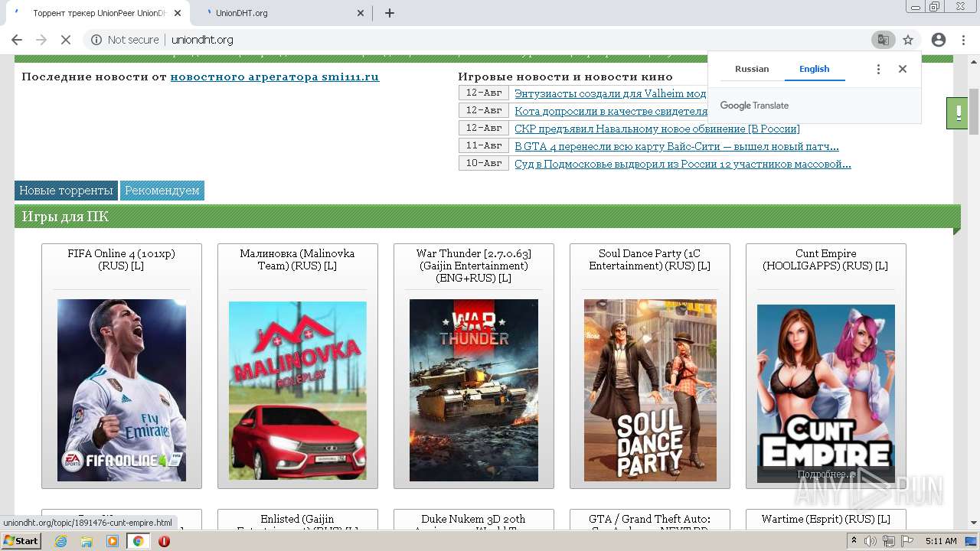Select Russian in the Translate popup
Viewport: 980px width, 551px height.
752,69
